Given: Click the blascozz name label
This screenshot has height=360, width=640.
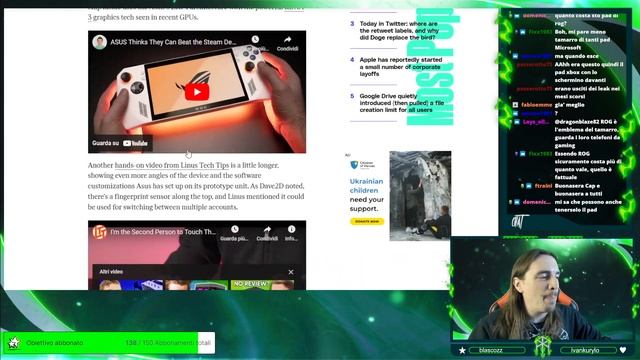Looking at the screenshot, I should 491,350.
